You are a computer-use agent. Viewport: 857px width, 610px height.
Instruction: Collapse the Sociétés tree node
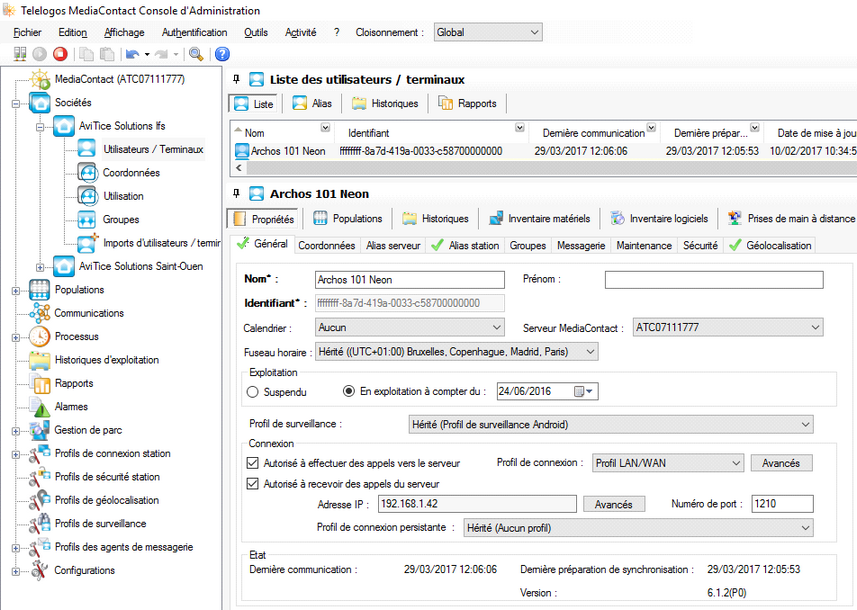(x=16, y=103)
